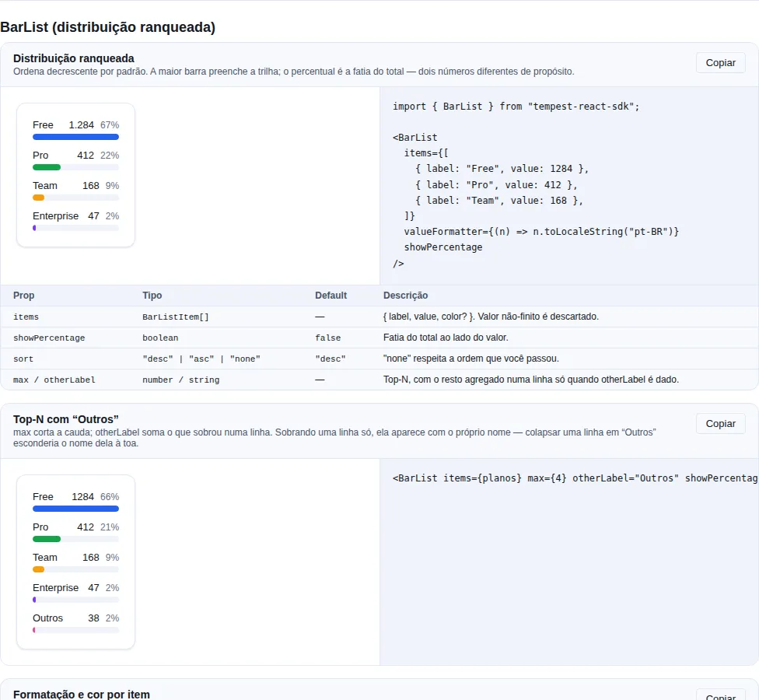Click the description starting with "Top-N, com o resto"
The width and height of the screenshot is (759, 700).
pyautogui.click(x=531, y=380)
